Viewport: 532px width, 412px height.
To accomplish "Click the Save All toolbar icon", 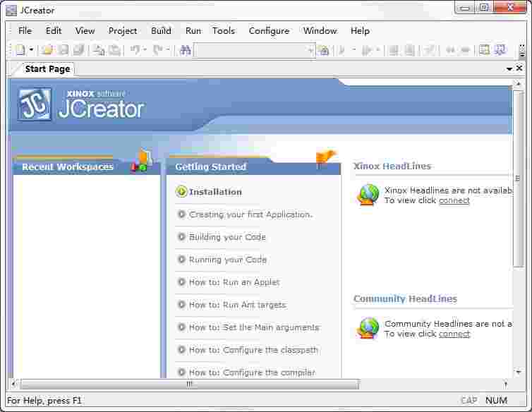I will [79, 50].
